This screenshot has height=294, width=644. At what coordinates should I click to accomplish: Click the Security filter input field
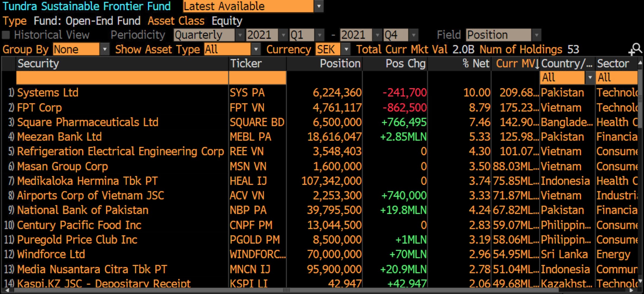pyautogui.click(x=122, y=78)
